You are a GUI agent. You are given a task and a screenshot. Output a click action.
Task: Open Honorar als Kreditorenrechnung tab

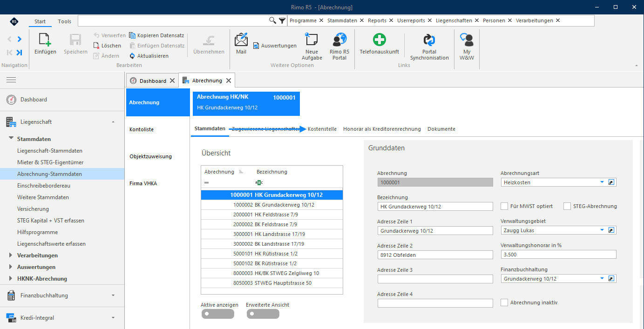pos(382,129)
